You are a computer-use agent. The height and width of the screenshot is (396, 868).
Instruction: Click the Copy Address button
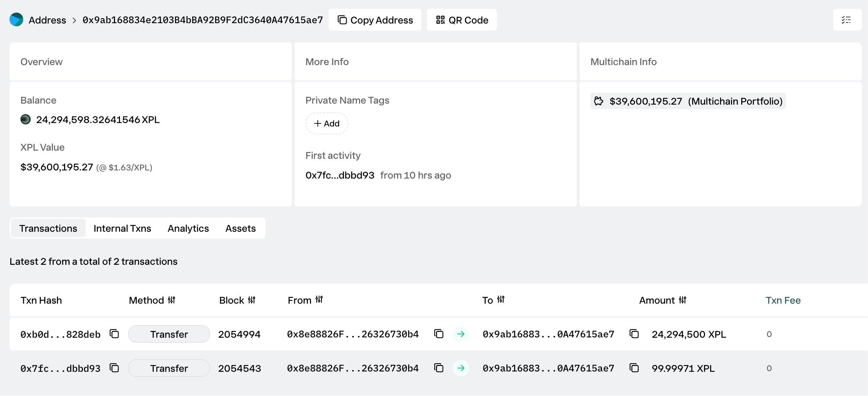coord(375,20)
